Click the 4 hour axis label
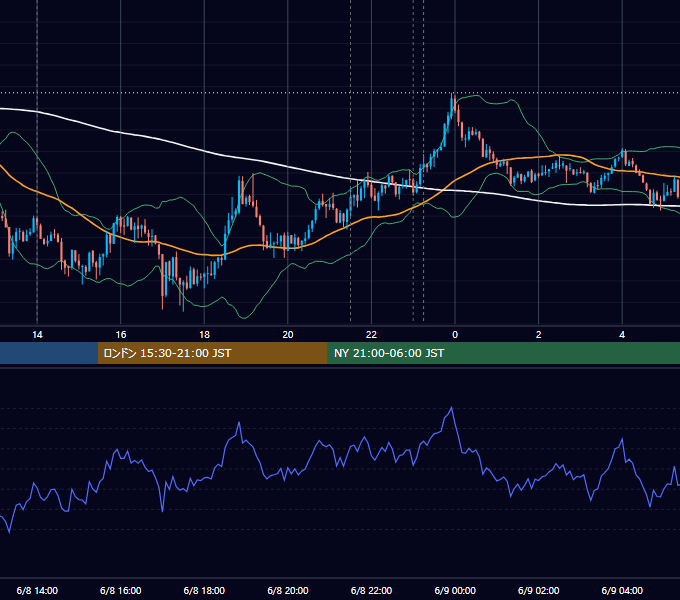Viewport: 680px width, 600px height. click(x=622, y=335)
